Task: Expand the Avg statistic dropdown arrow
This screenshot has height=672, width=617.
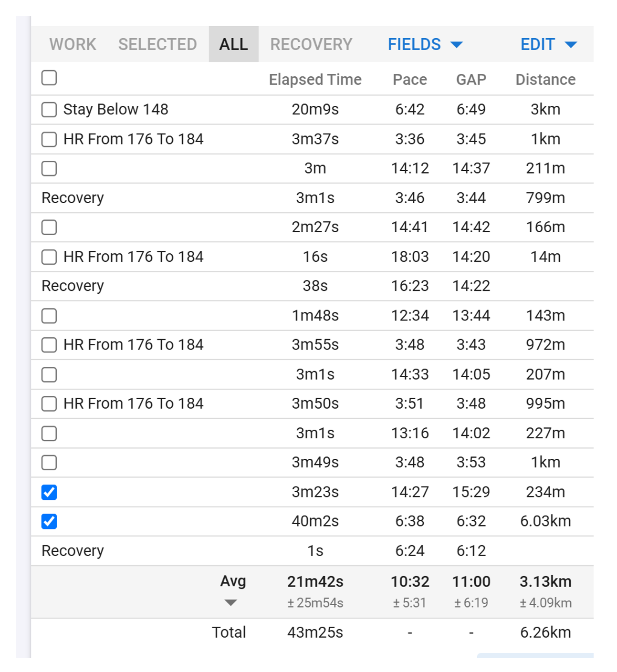Action: [x=230, y=602]
